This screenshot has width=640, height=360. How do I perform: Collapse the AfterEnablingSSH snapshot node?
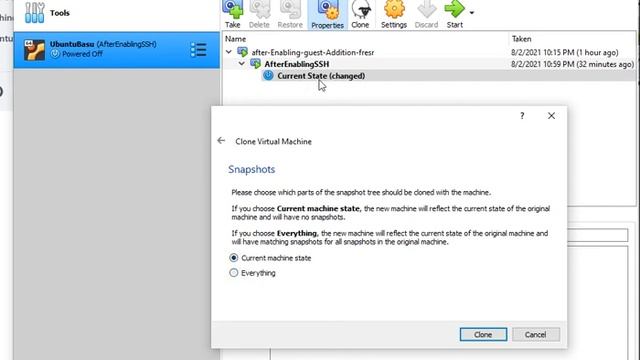pos(242,64)
